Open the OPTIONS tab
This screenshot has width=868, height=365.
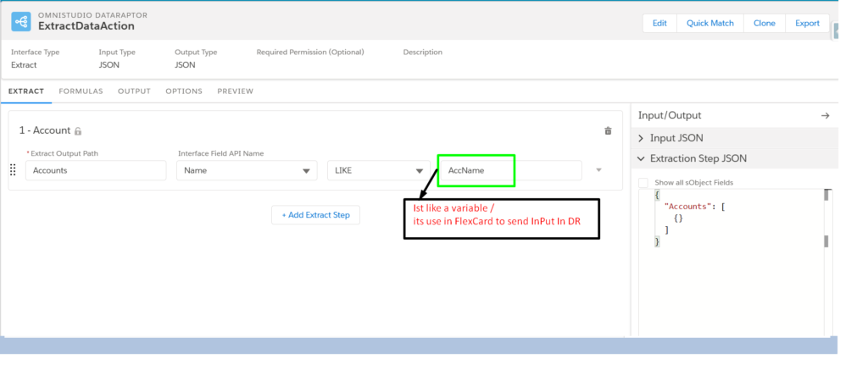pyautogui.click(x=184, y=91)
